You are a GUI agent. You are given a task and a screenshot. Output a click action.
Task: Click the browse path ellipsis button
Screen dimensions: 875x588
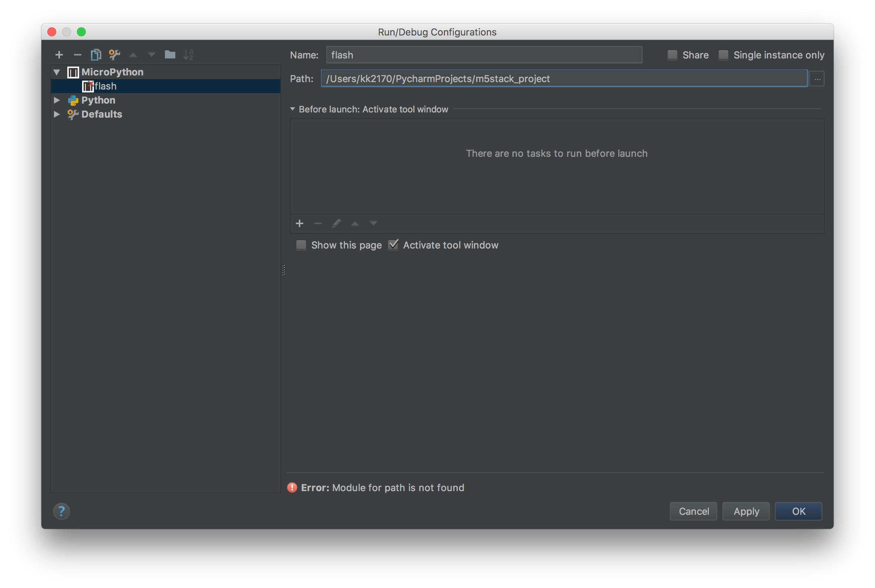click(817, 79)
